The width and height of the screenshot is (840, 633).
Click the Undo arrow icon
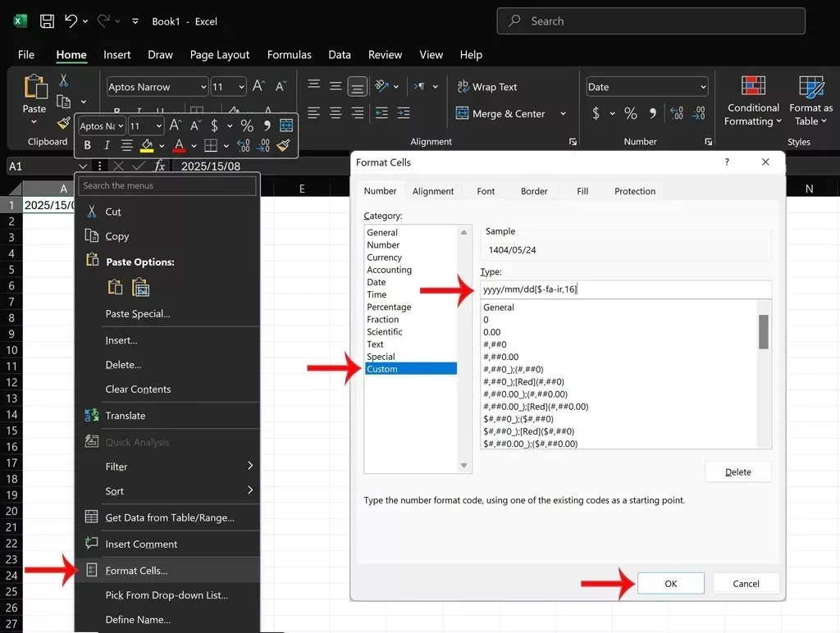tap(71, 20)
